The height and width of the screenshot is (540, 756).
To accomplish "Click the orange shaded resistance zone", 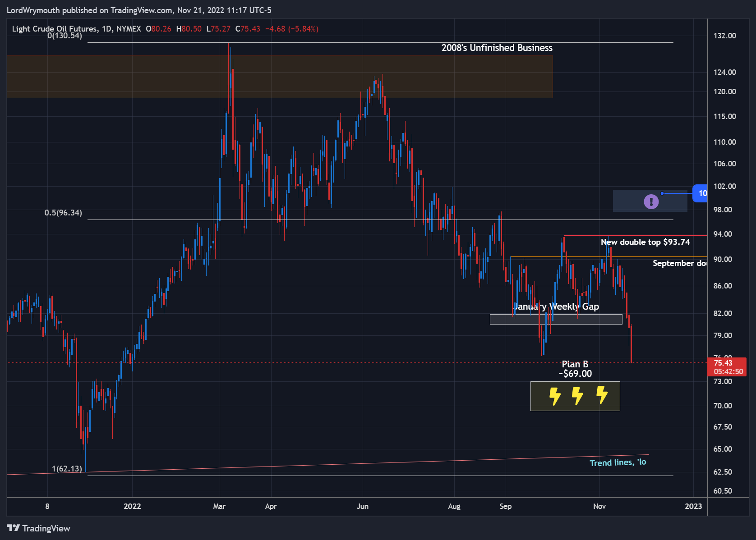I will 280,77.
